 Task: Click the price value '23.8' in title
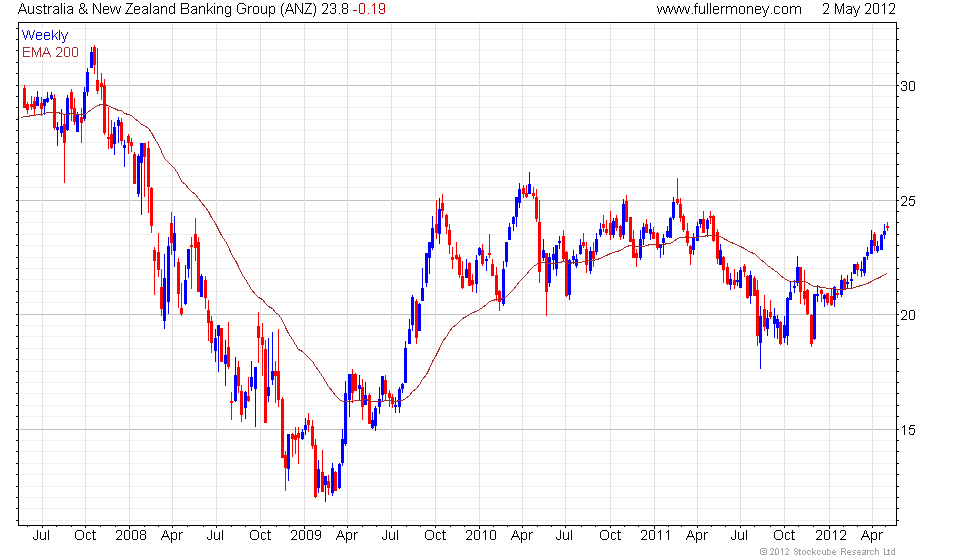click(x=335, y=9)
